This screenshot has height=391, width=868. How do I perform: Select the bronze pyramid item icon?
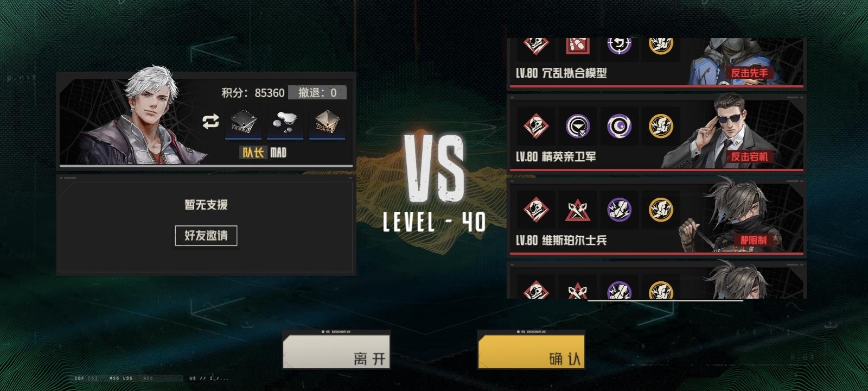pyautogui.click(x=327, y=123)
